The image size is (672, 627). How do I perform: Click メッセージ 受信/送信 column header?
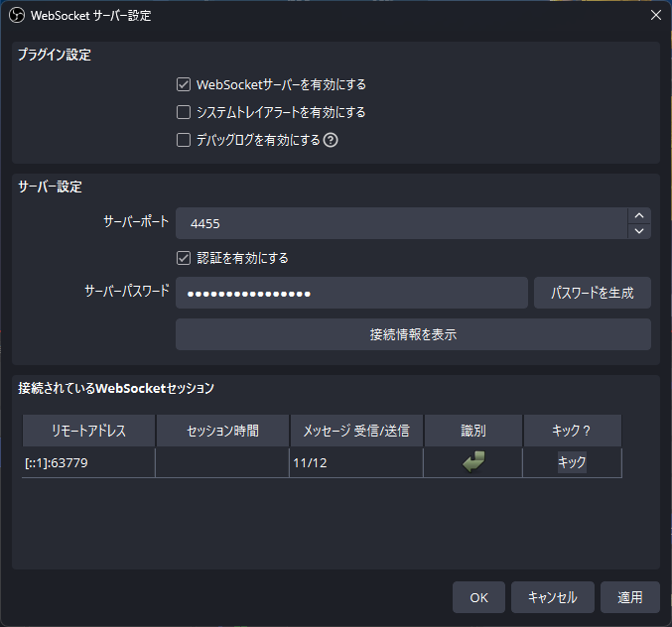click(356, 431)
